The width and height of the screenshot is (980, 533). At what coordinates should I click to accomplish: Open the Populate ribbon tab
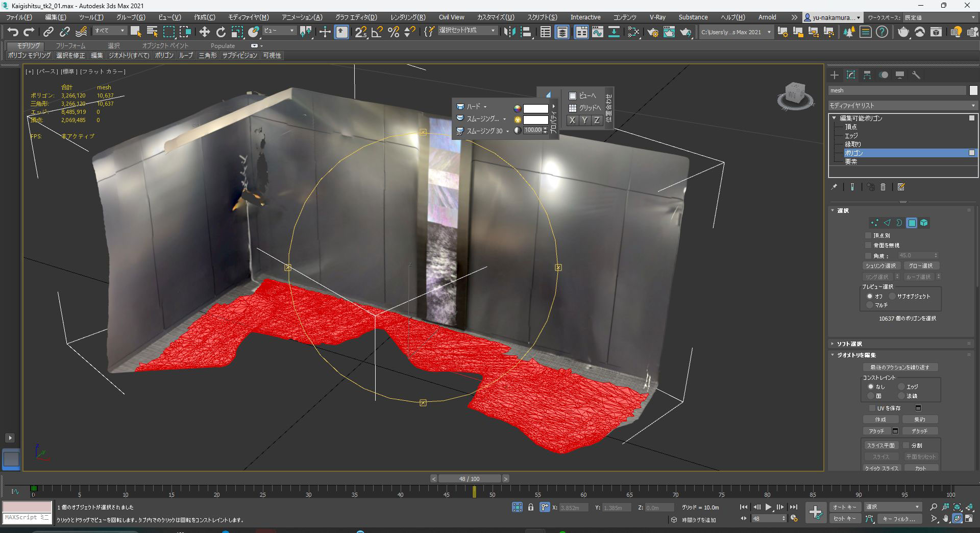click(x=223, y=45)
